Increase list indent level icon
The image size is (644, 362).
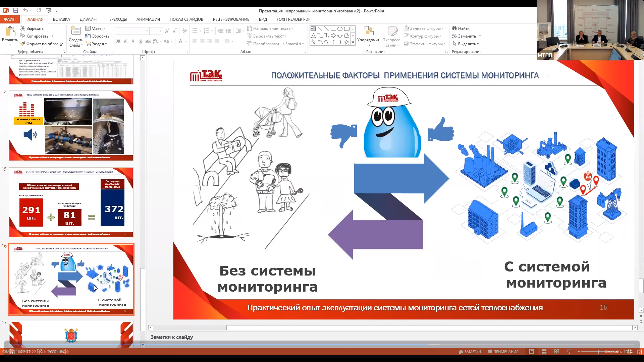point(228,31)
